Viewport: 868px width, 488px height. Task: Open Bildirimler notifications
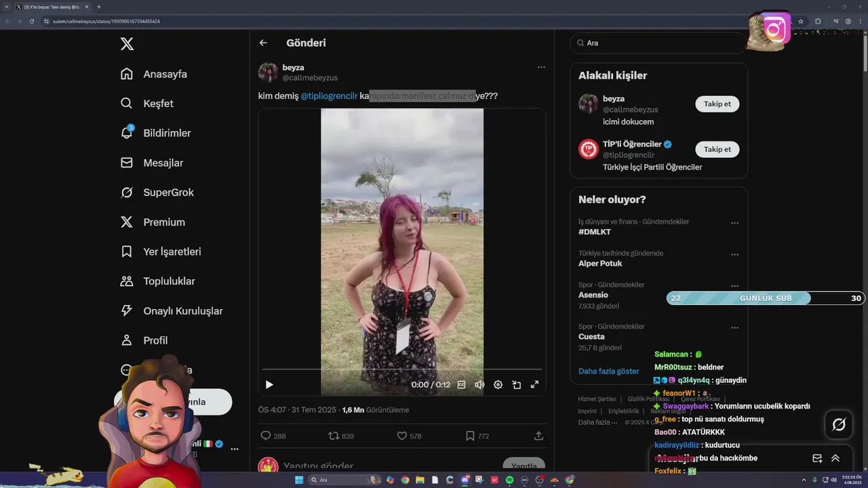click(155, 134)
